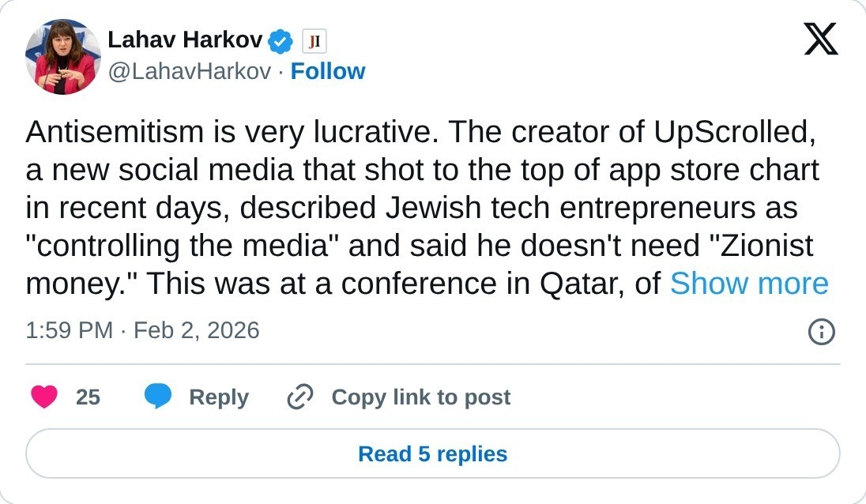866x504 pixels.
Task: Click the blue verified checkmark badge
Action: pyautogui.click(x=281, y=39)
